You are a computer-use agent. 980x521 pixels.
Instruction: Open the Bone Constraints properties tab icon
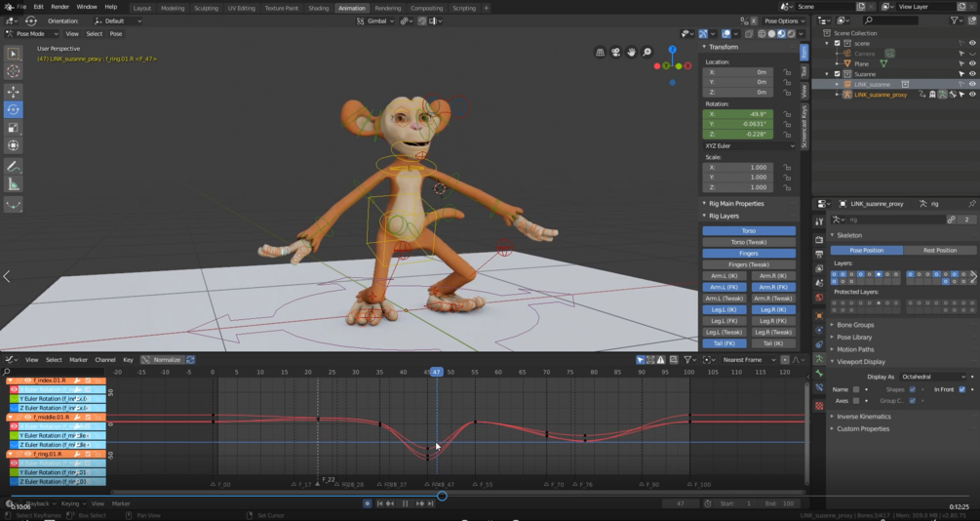pyautogui.click(x=819, y=388)
